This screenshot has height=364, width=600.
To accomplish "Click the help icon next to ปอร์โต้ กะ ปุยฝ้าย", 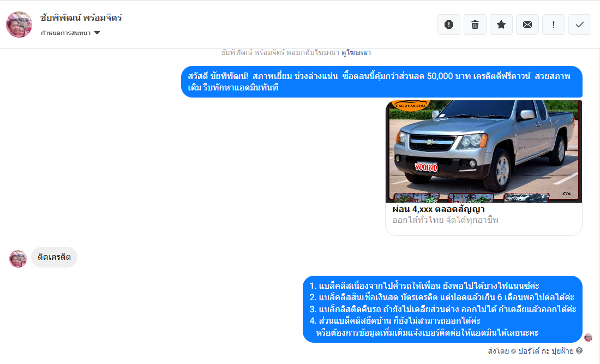I will pyautogui.click(x=579, y=350).
